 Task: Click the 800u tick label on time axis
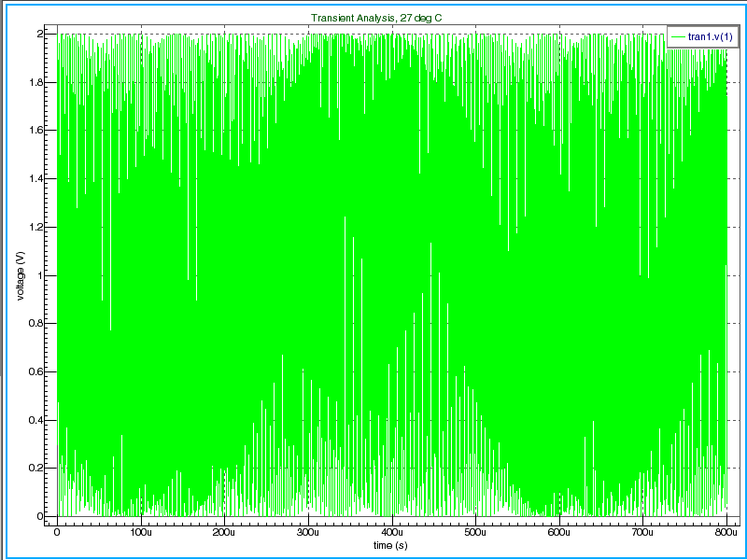click(x=726, y=532)
